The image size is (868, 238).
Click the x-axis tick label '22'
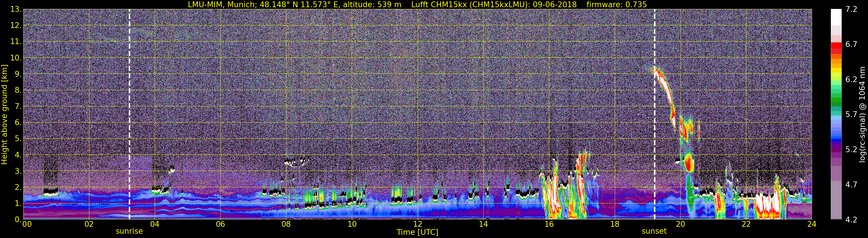746,224
